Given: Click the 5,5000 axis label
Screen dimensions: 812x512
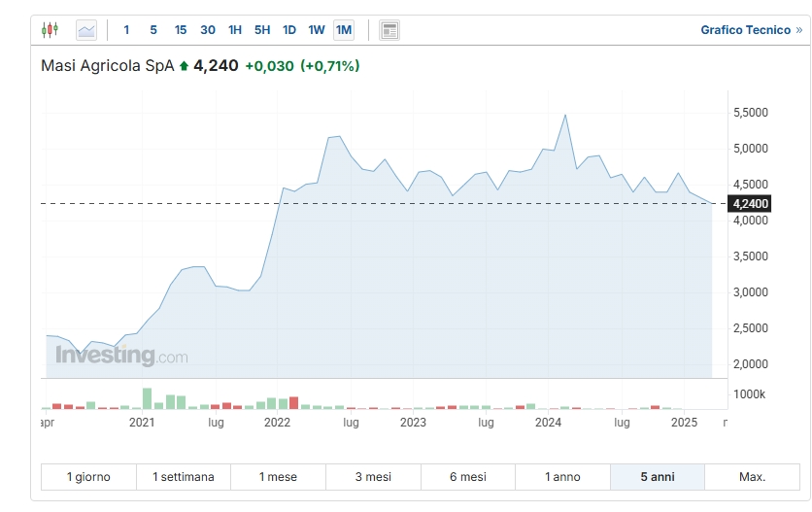Looking at the screenshot, I should 751,113.
